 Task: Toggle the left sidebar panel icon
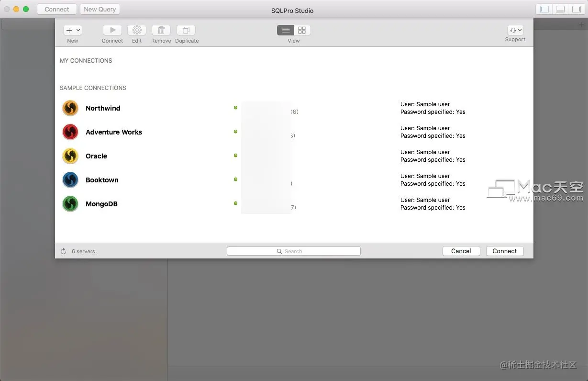(544, 9)
